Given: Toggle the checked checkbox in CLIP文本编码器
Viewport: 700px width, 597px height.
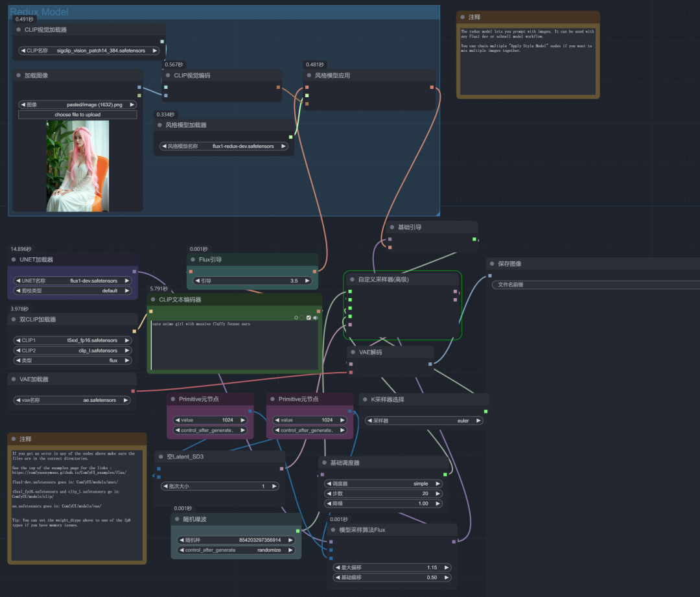Looking at the screenshot, I should coord(309,318).
